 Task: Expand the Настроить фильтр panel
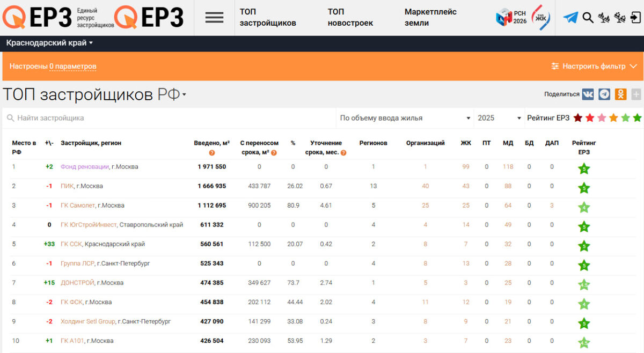pos(594,67)
